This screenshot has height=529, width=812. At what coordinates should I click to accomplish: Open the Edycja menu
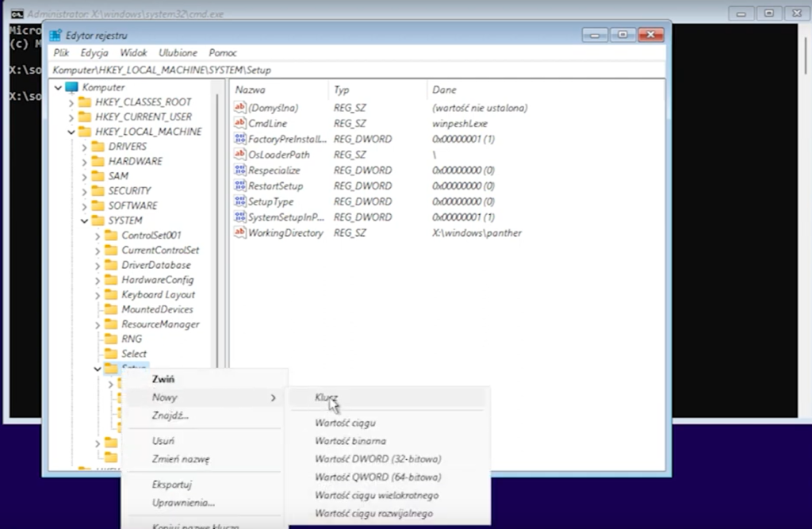coord(94,53)
